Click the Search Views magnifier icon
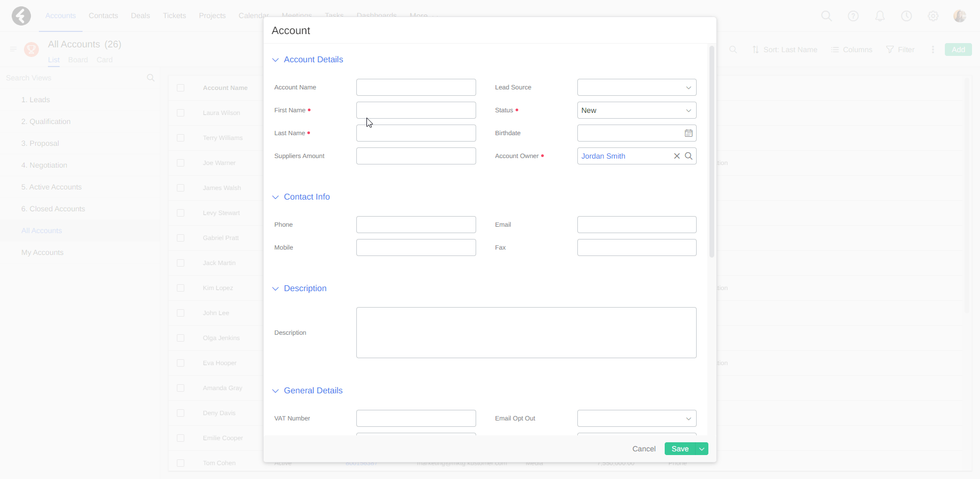Viewport: 980px width, 479px height. click(151, 78)
